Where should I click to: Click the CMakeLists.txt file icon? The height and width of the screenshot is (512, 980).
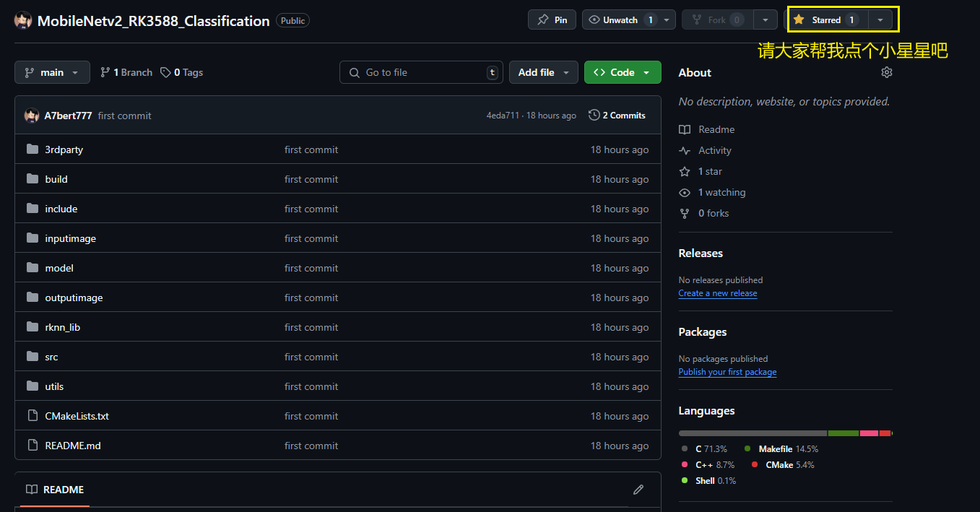point(32,416)
